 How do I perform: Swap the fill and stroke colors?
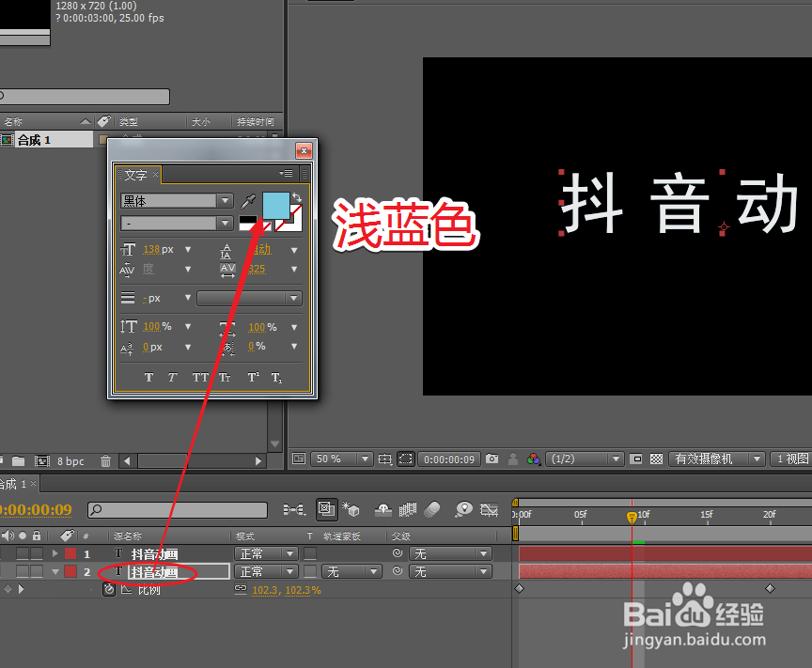(x=297, y=197)
